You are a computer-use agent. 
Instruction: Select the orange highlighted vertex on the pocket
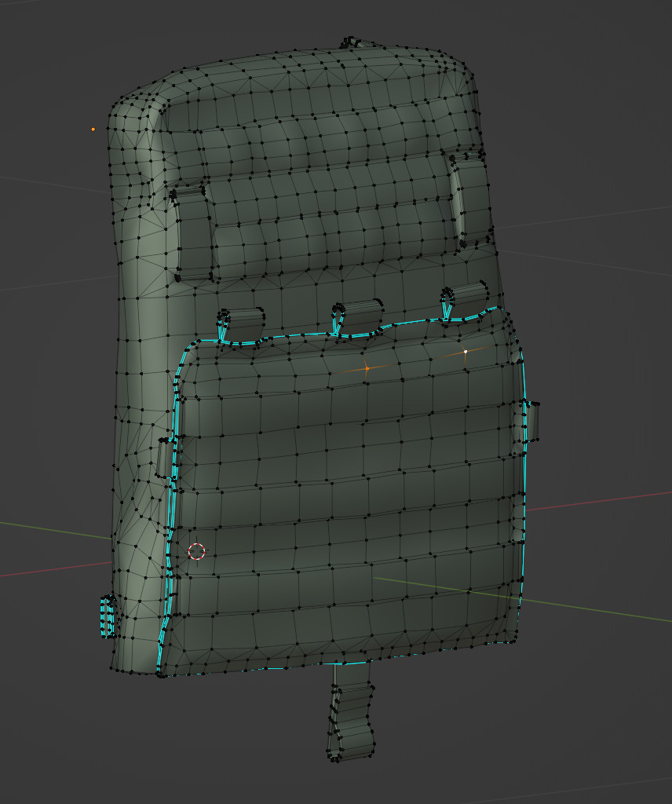(367, 369)
